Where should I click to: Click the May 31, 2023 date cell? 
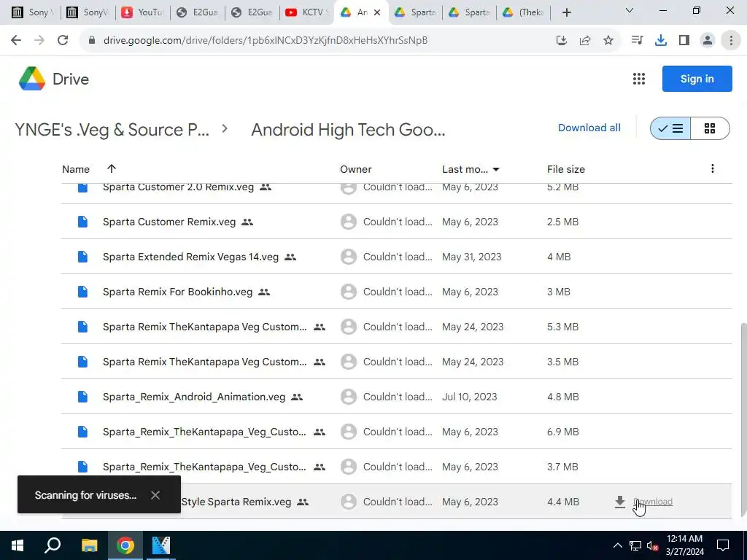[x=472, y=257]
